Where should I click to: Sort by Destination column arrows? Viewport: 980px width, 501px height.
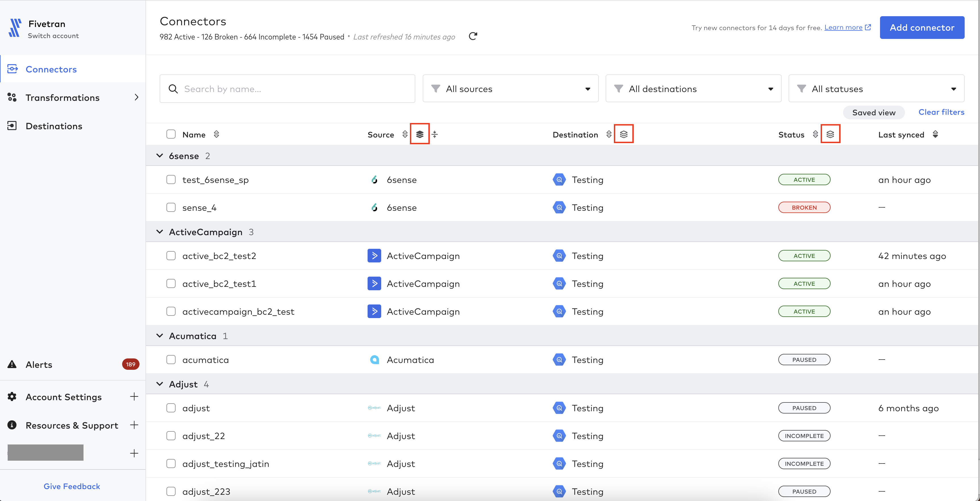[609, 134]
